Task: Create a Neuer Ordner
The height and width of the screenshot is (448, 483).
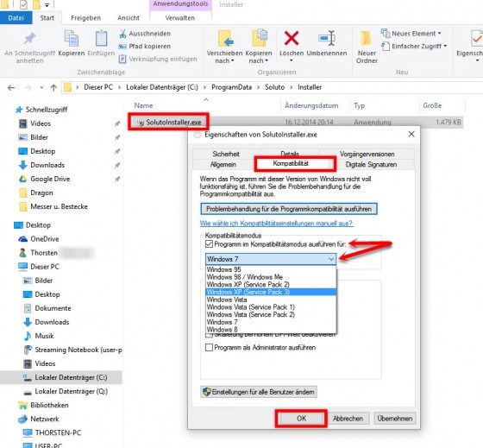Action: click(x=367, y=47)
